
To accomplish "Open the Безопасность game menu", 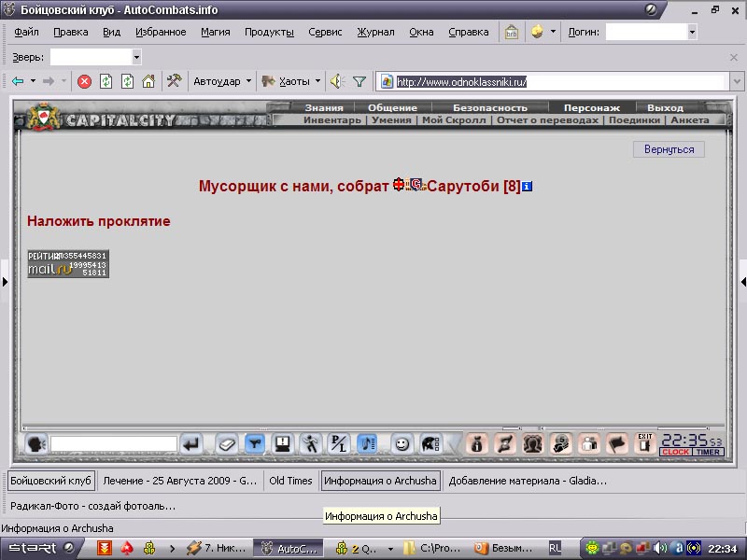I will pyautogui.click(x=489, y=107).
